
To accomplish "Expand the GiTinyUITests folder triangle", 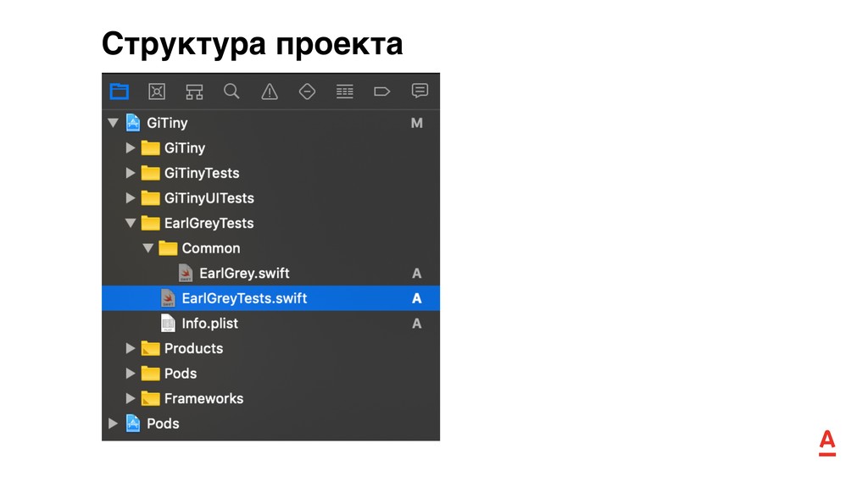I will click(131, 198).
